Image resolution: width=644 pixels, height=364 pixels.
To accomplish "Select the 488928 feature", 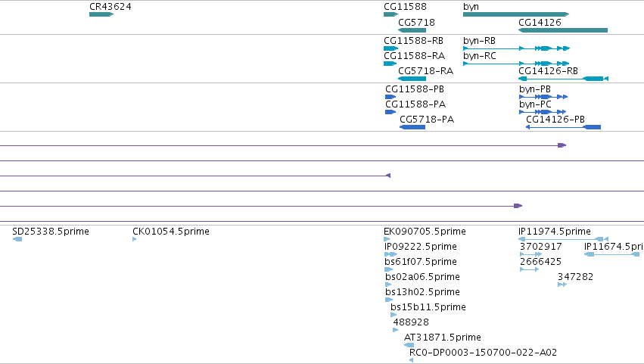I will [x=396, y=330].
